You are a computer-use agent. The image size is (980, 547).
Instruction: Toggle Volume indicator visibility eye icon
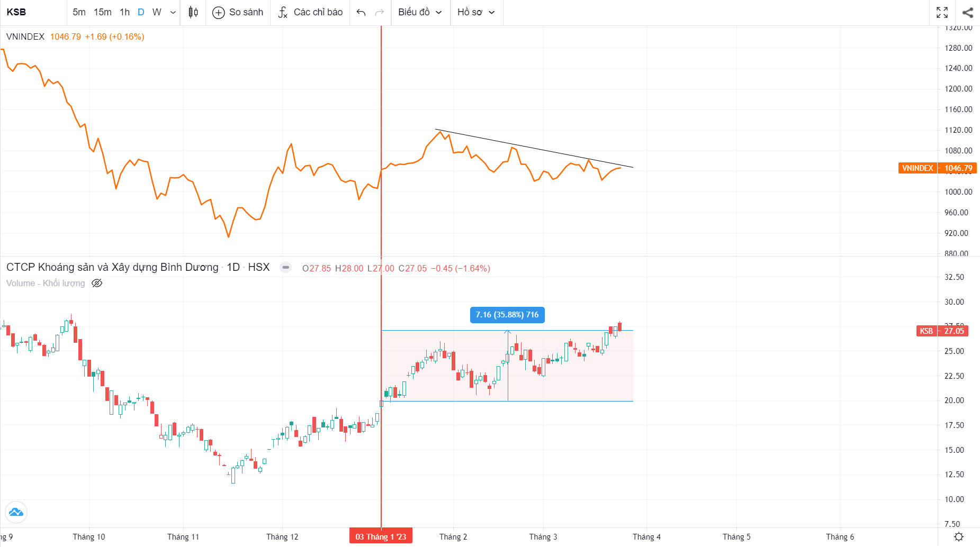pos(97,283)
